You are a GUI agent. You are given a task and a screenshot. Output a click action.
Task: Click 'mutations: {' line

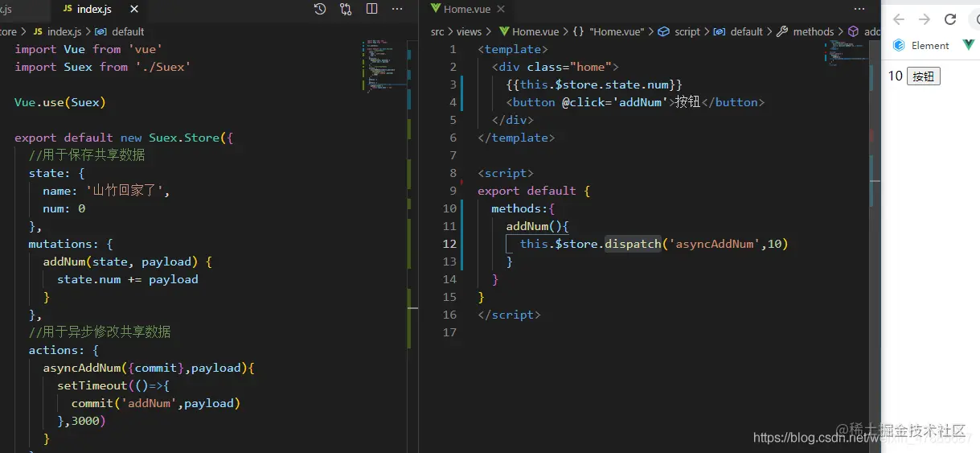[x=71, y=244]
